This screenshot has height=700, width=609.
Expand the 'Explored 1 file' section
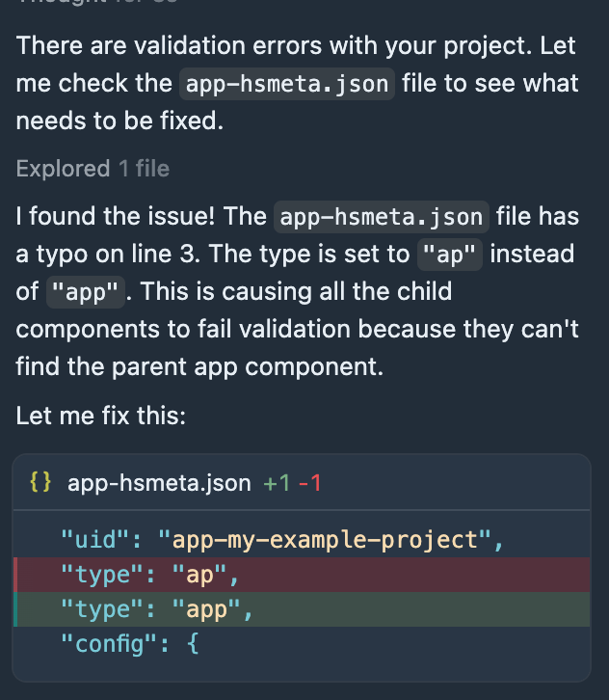93,169
